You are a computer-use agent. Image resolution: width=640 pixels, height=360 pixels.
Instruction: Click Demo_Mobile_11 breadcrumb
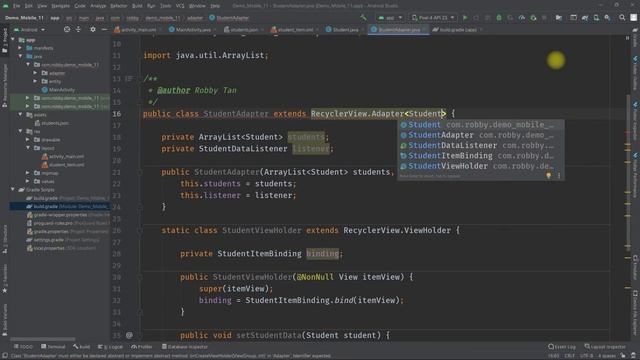coord(24,18)
